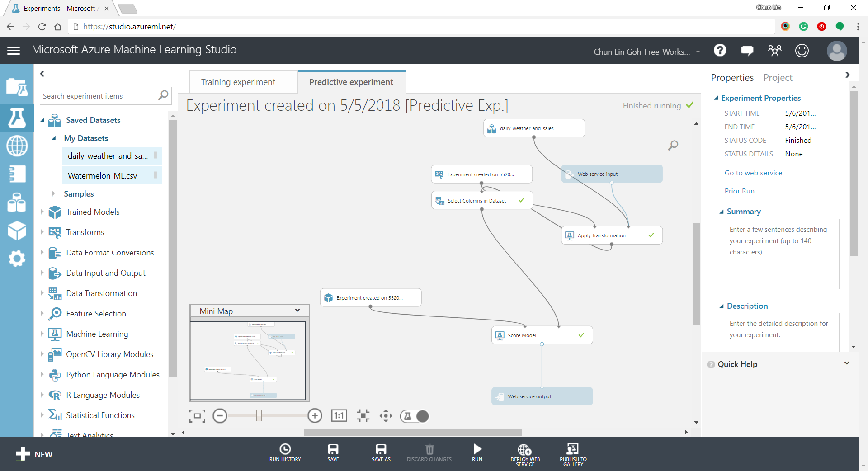Click the canvas zoom slider handle

click(259, 416)
